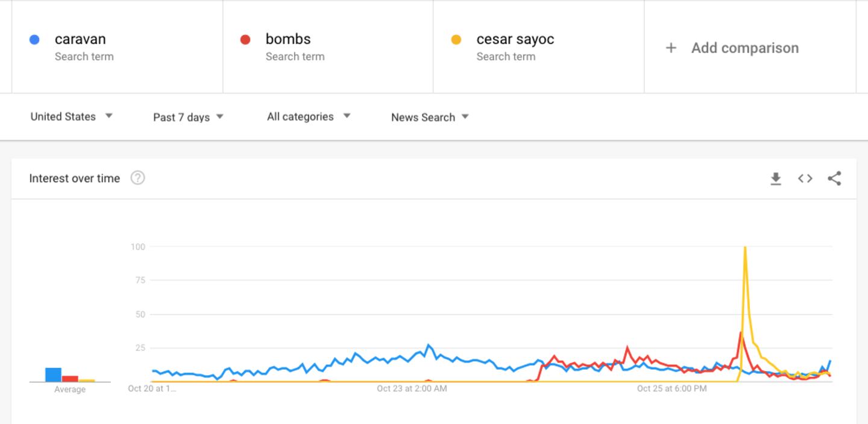Open the United States region dropdown
Image resolution: width=868 pixels, height=424 pixels.
point(71,116)
